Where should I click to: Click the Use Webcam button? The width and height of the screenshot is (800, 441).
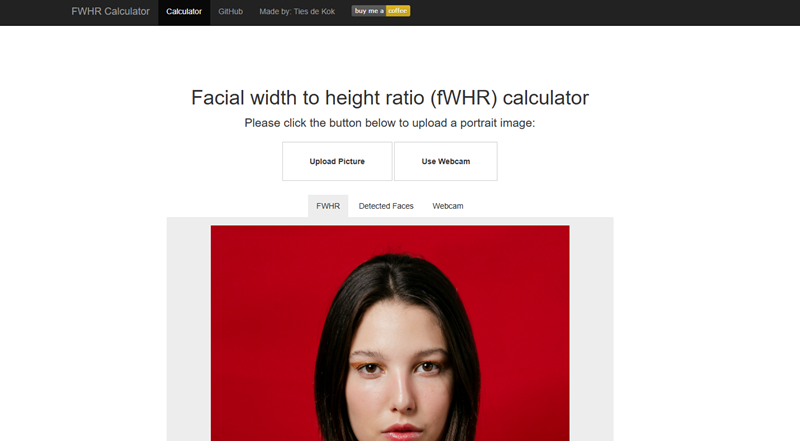pyautogui.click(x=446, y=161)
